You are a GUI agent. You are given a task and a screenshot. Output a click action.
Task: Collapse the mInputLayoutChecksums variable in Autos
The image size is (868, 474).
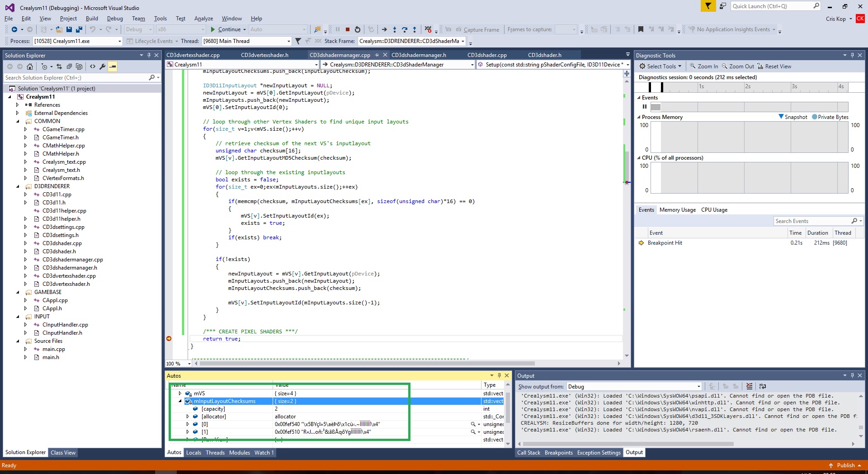[x=180, y=401]
